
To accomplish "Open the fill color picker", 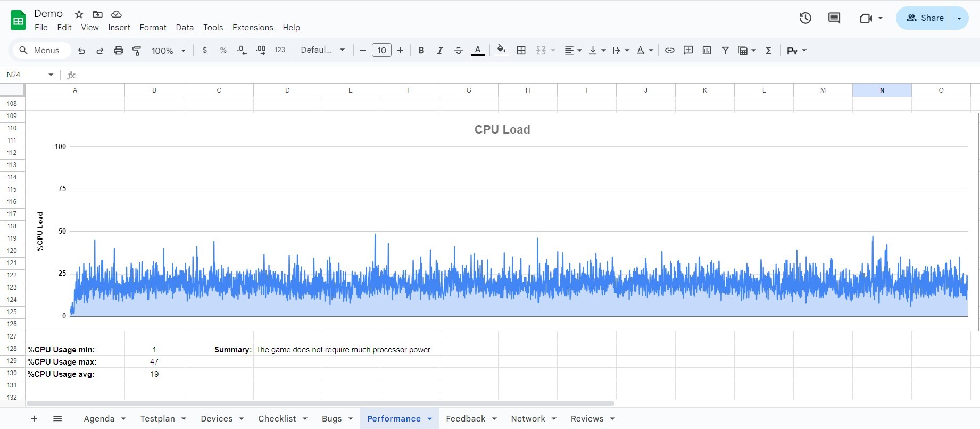I will (501, 50).
